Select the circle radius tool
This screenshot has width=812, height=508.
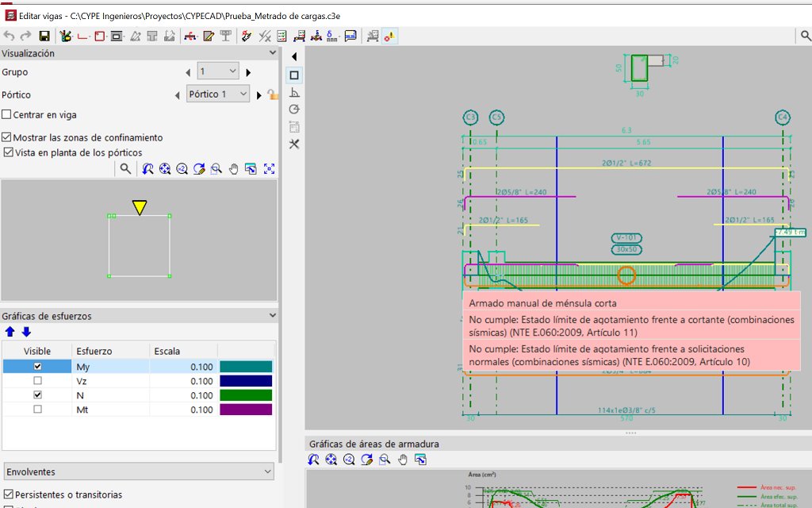coord(294,110)
